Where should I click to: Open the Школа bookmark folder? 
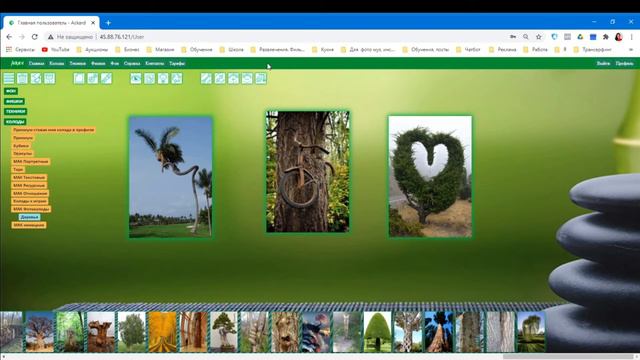click(x=231, y=49)
